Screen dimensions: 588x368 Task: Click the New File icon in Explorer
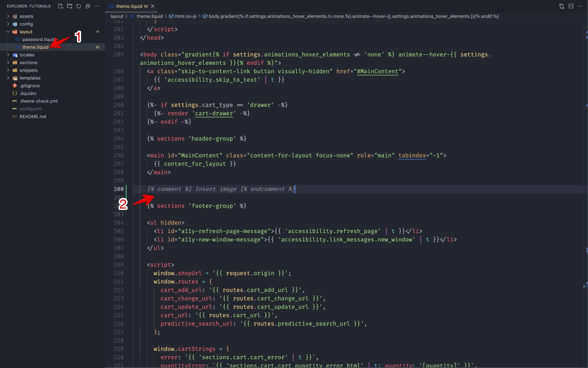point(60,6)
